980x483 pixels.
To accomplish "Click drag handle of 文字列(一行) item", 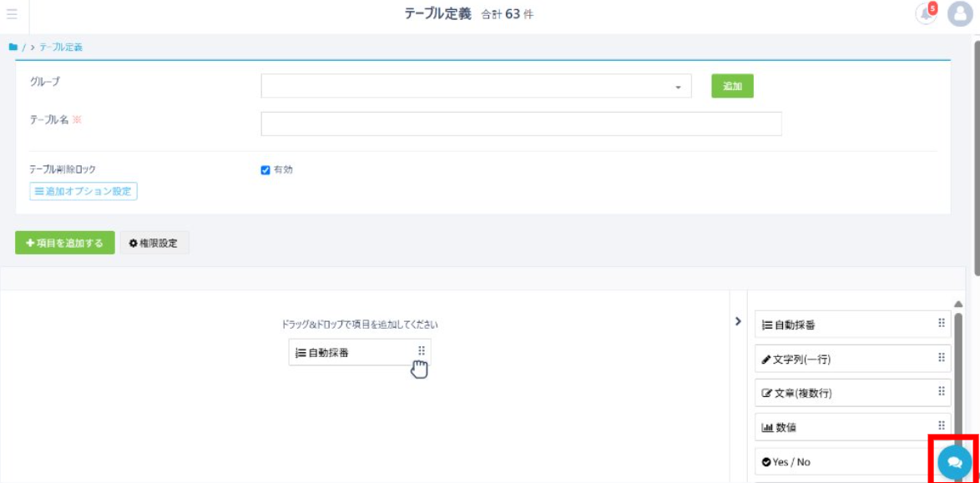I will 942,357.
